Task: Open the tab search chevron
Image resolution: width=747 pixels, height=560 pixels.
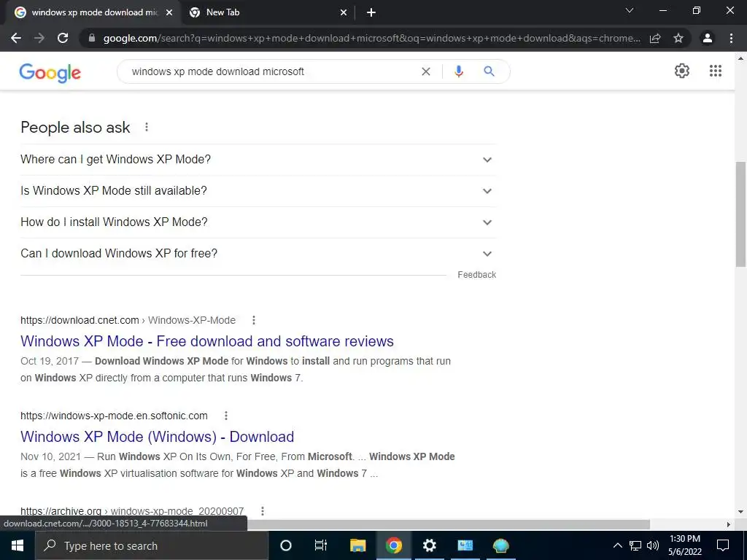Action: 630,10
